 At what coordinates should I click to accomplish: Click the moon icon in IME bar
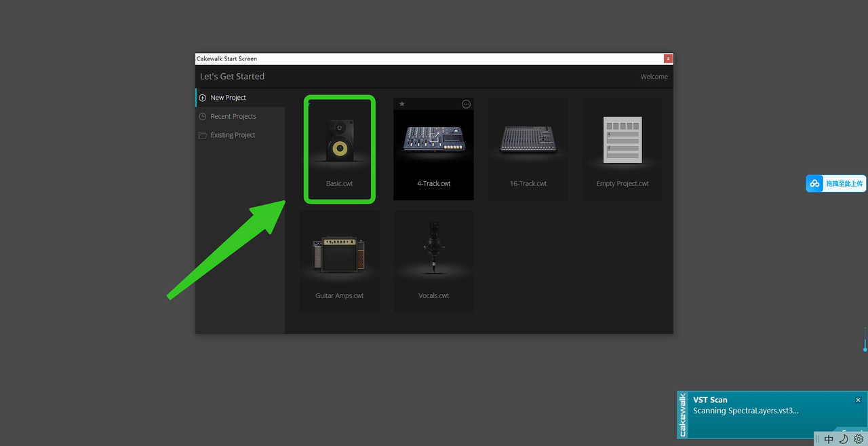[x=844, y=439]
